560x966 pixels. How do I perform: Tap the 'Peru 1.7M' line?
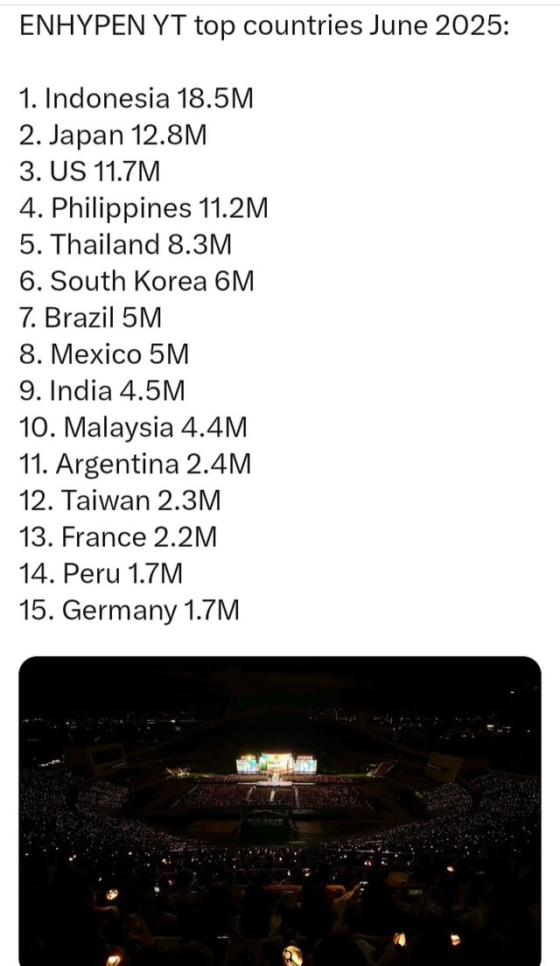(x=101, y=574)
